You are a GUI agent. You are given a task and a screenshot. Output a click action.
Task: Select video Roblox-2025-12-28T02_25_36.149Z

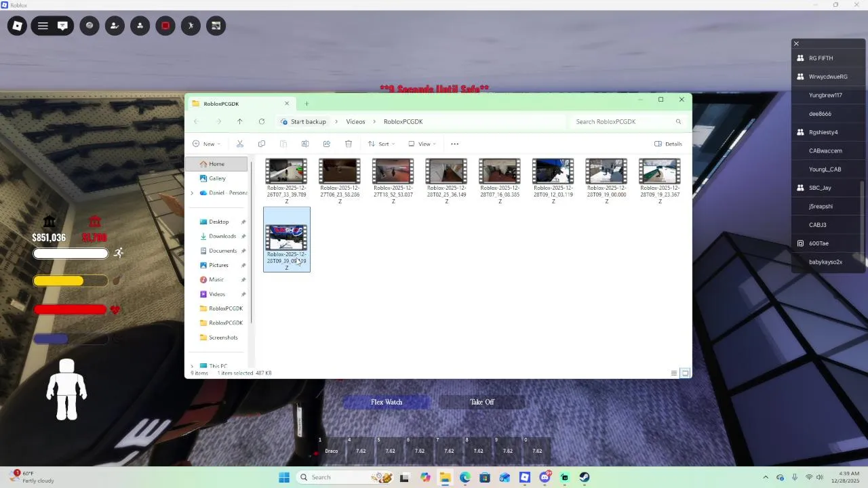pyautogui.click(x=446, y=181)
